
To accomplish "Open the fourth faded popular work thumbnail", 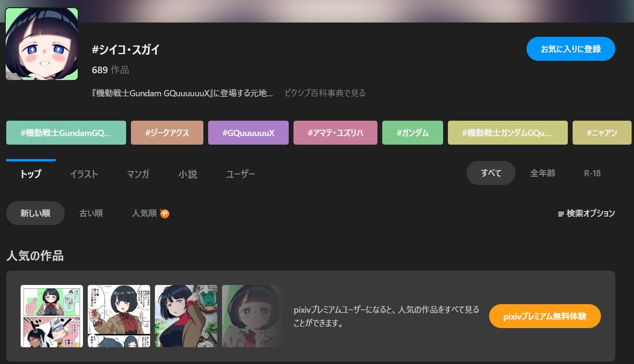I will pyautogui.click(x=253, y=316).
